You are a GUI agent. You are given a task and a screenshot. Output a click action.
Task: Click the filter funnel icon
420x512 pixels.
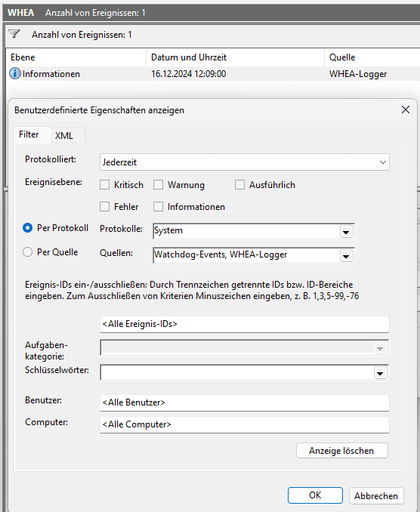[14, 34]
